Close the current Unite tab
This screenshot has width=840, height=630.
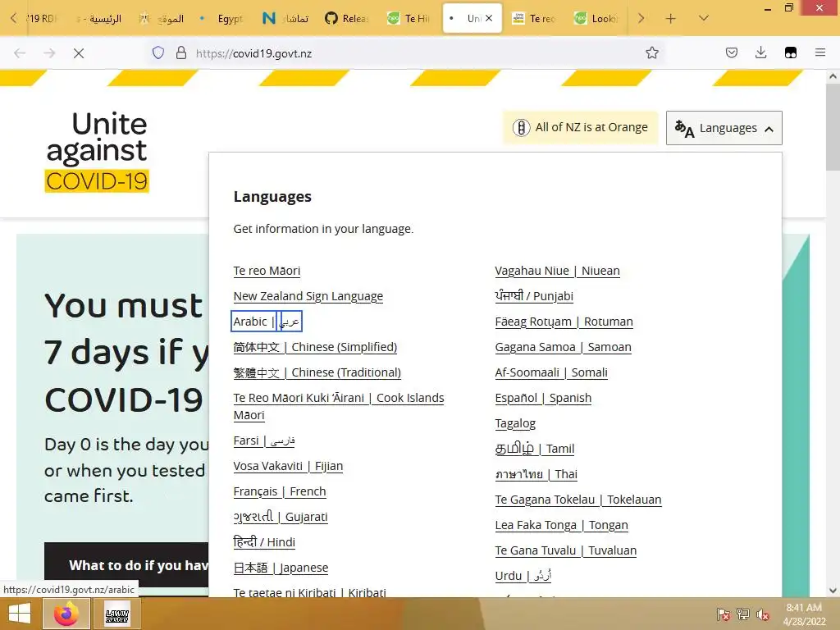point(489,18)
